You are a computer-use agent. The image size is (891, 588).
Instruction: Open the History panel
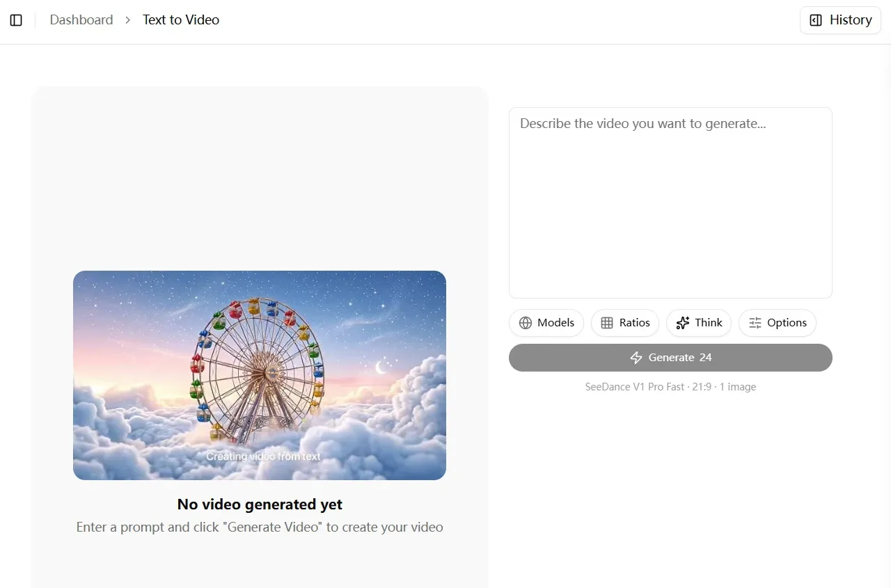click(840, 20)
